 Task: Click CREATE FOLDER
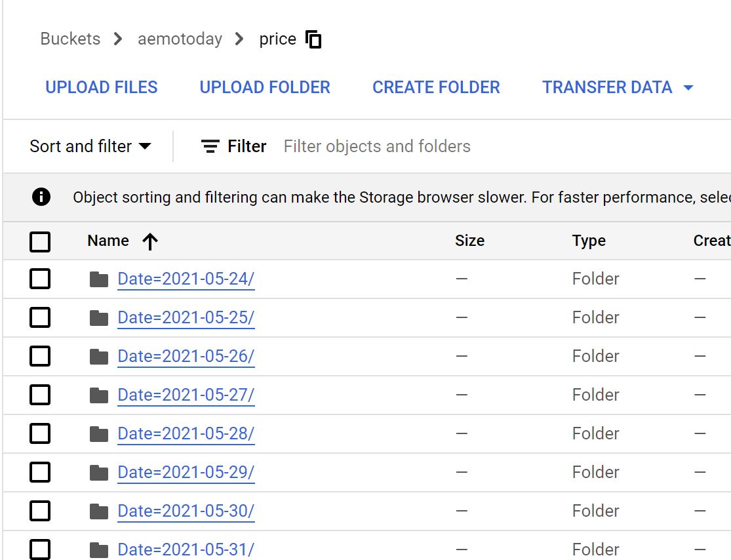pyautogui.click(x=435, y=87)
